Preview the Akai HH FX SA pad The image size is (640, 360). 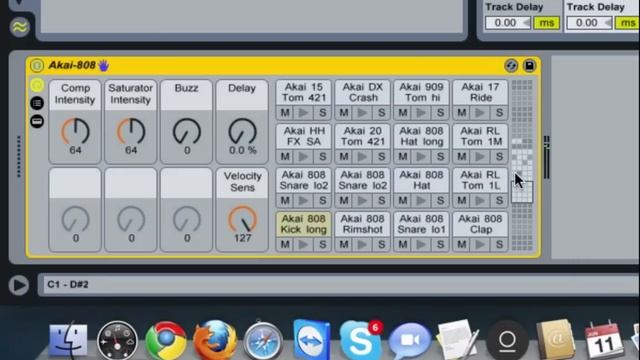tap(303, 156)
